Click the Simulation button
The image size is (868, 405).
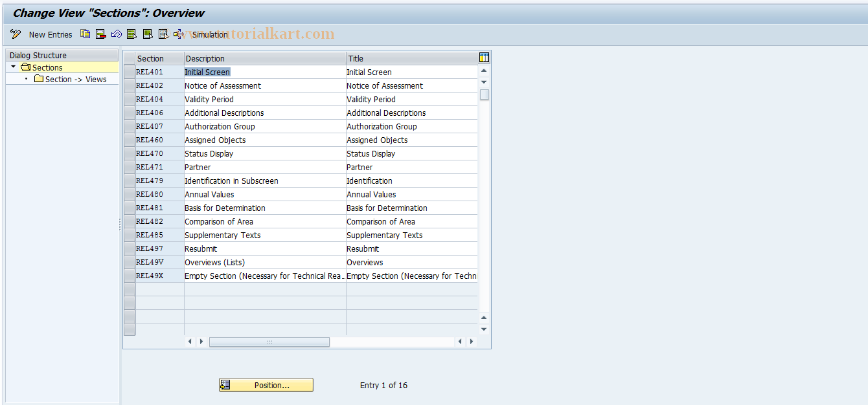[x=210, y=34]
